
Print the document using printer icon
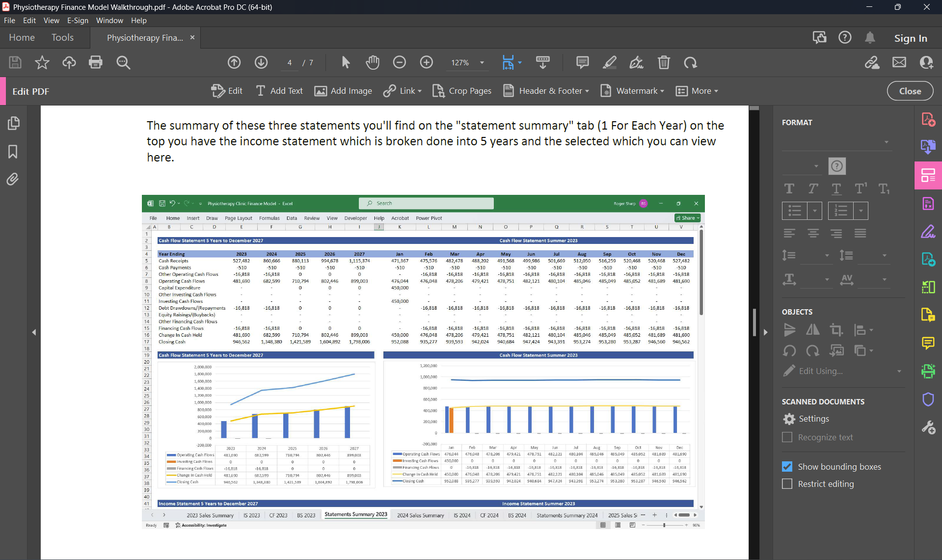(96, 62)
